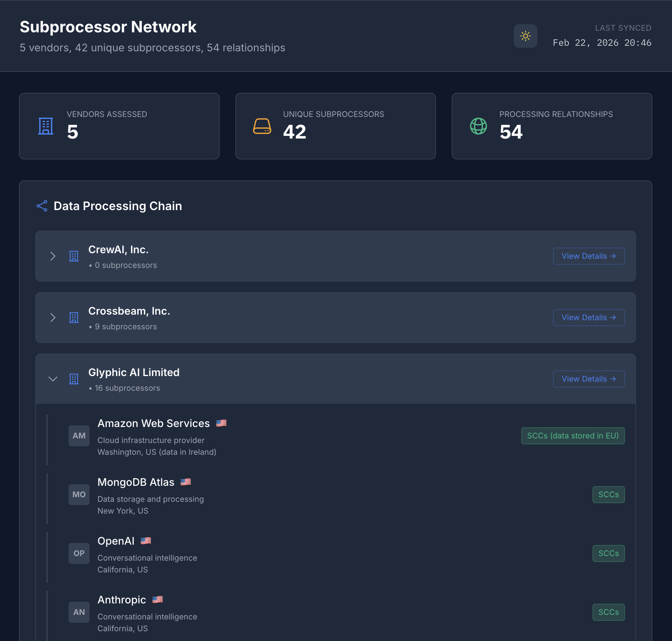Click the CrewAI building icon

point(74,256)
